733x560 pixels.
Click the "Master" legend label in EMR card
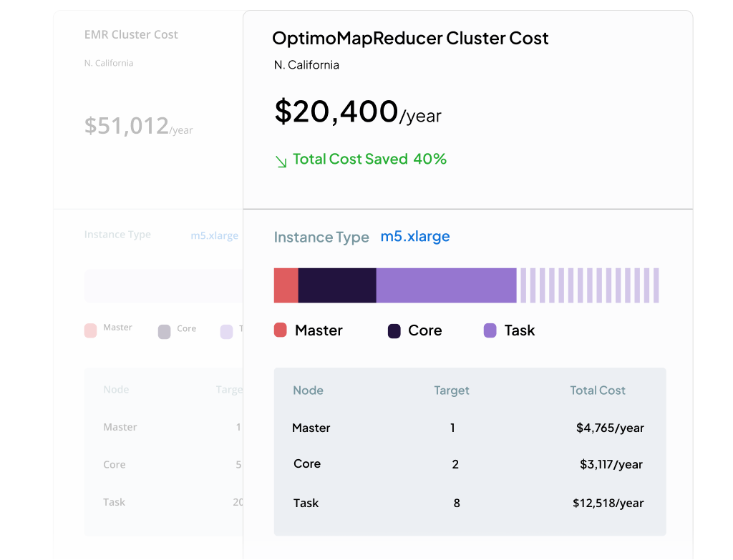click(x=117, y=328)
